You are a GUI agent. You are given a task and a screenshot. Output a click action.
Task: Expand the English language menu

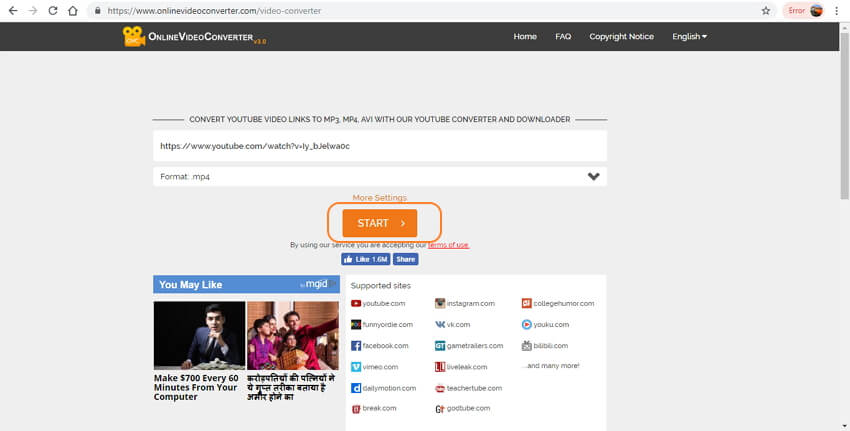coord(689,36)
